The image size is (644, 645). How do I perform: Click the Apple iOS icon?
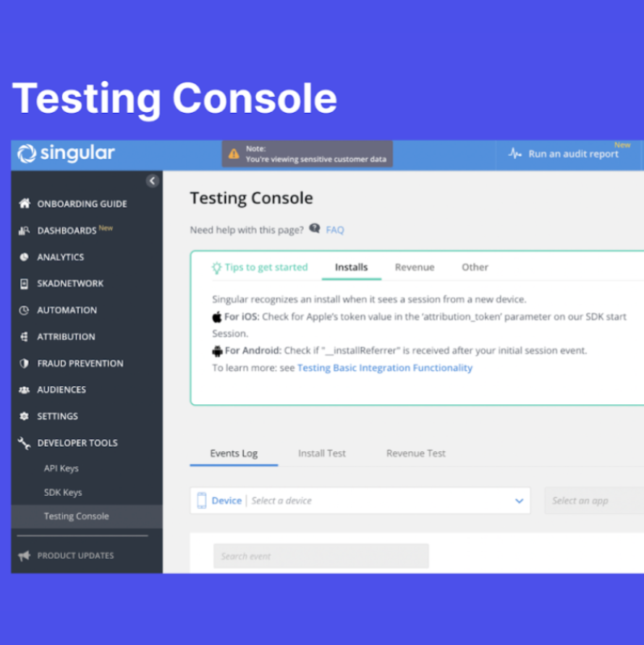(x=217, y=317)
